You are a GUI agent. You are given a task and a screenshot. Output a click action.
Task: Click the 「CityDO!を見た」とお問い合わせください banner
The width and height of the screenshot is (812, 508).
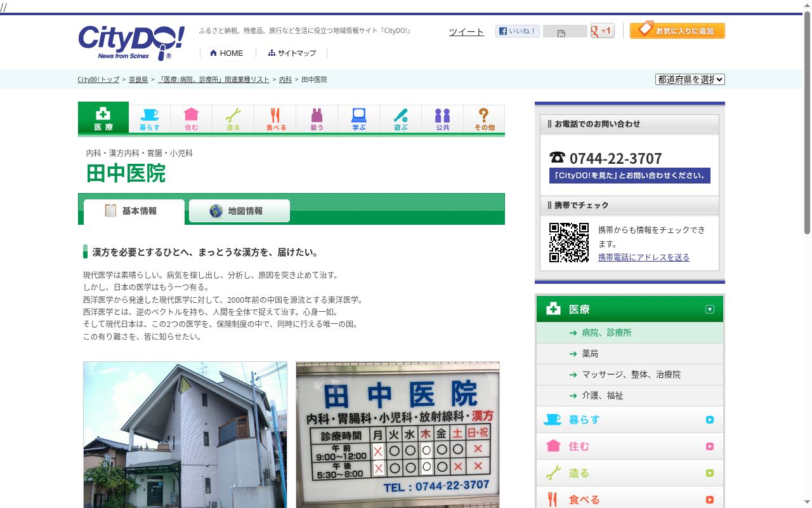point(630,175)
